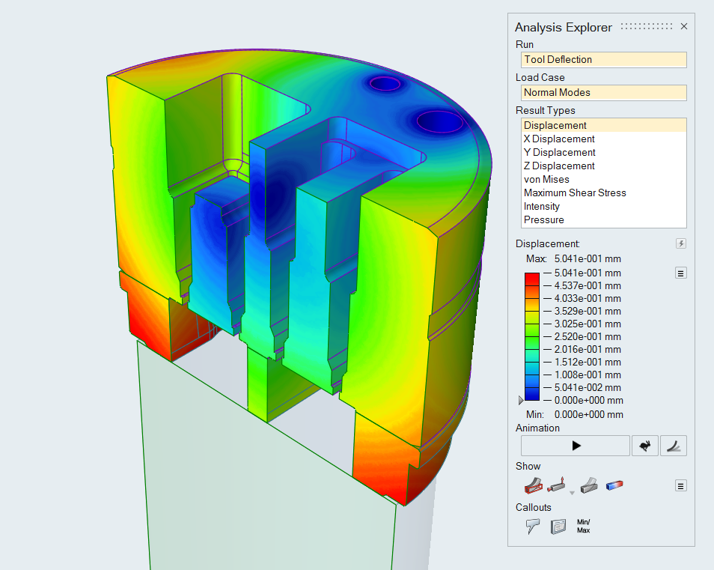Select Maximum Shear Stress result type
Image resolution: width=714 pixels, height=570 pixels.
(574, 193)
